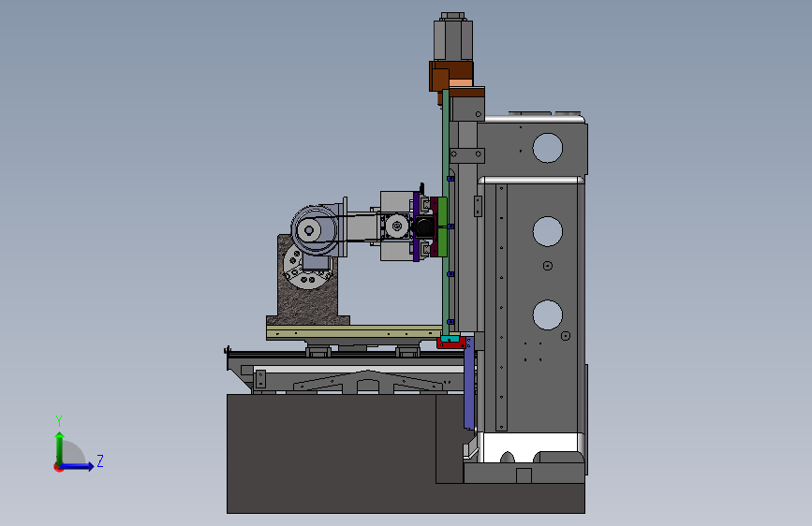Select the blue vertical bar beside the column
Image resolution: width=812 pixels, height=526 pixels.
[x=469, y=383]
